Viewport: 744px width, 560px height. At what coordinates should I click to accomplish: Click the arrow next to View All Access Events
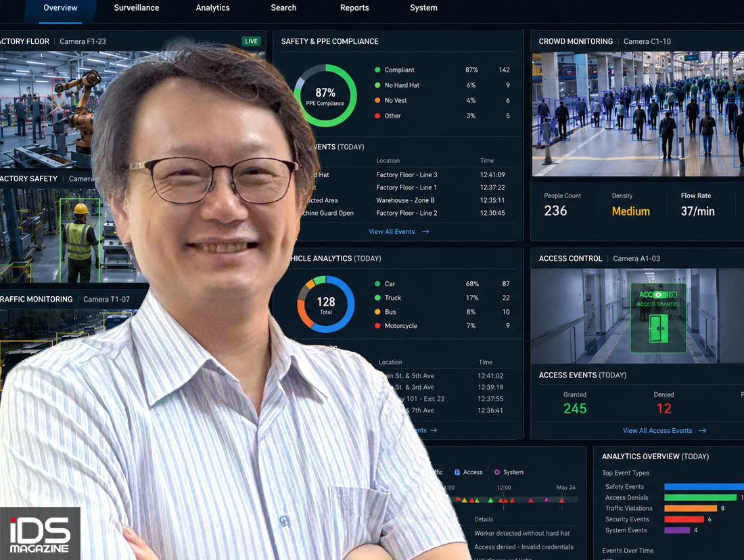click(x=703, y=430)
